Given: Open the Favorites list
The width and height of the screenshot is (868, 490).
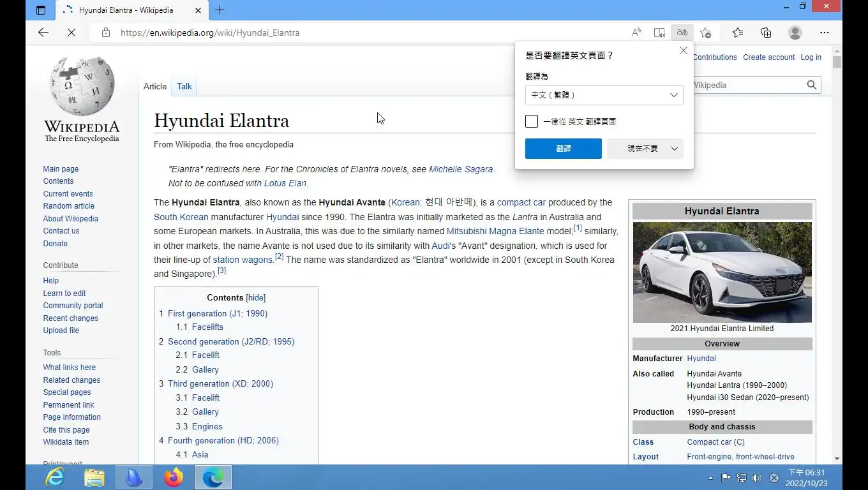Looking at the screenshot, I should point(738,33).
